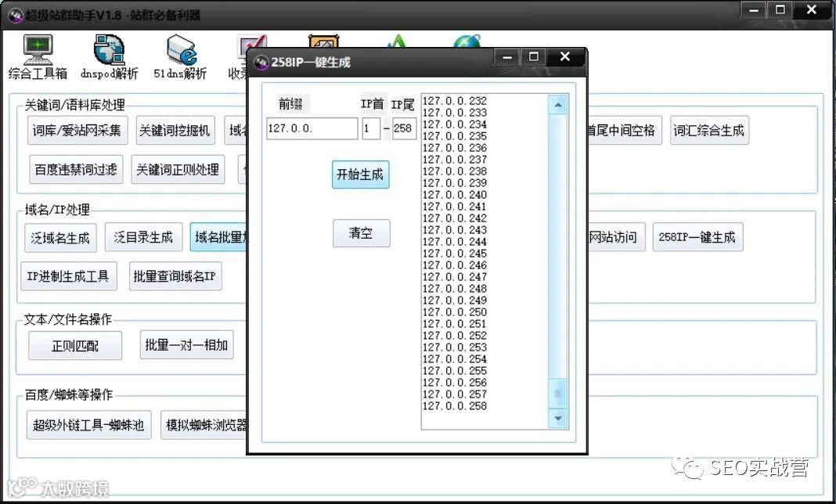The image size is (836, 504).
Task: Click the highlighted 域名批量 button
Action: [218, 237]
